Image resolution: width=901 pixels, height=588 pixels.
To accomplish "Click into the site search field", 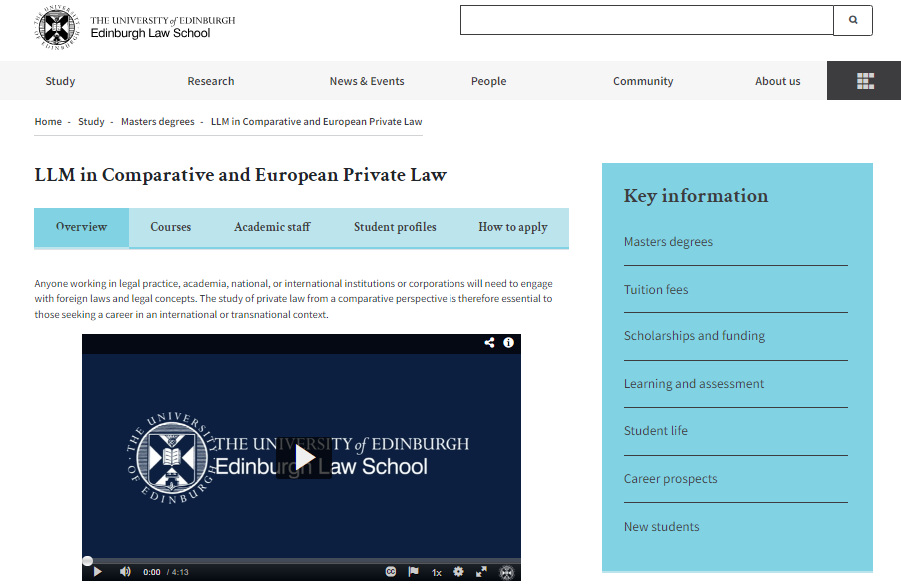I will [645, 20].
